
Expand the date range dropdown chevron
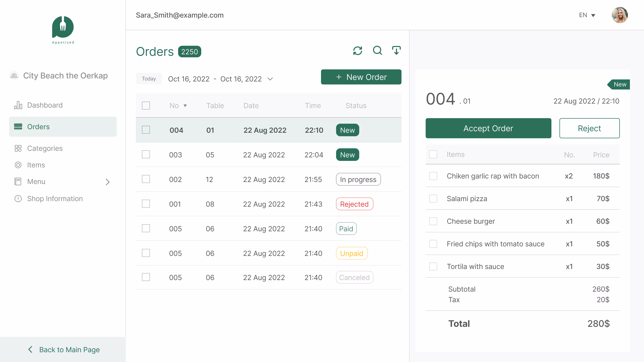pos(270,79)
